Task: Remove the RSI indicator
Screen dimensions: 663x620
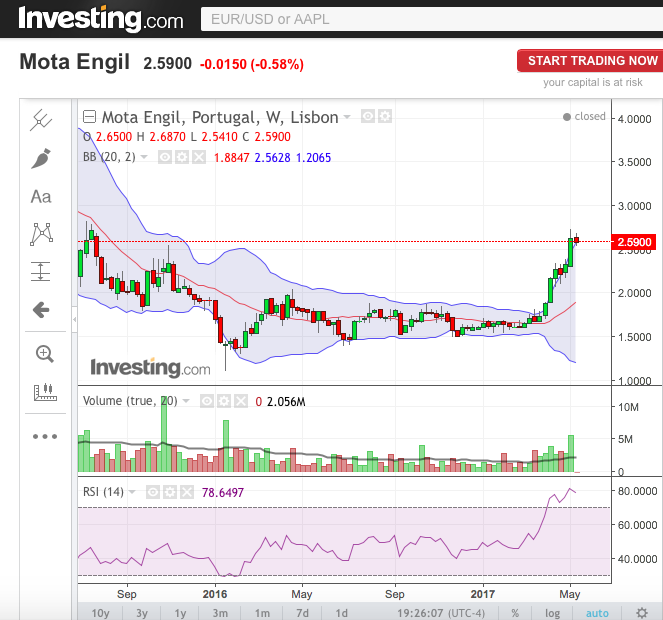Action: point(187,492)
